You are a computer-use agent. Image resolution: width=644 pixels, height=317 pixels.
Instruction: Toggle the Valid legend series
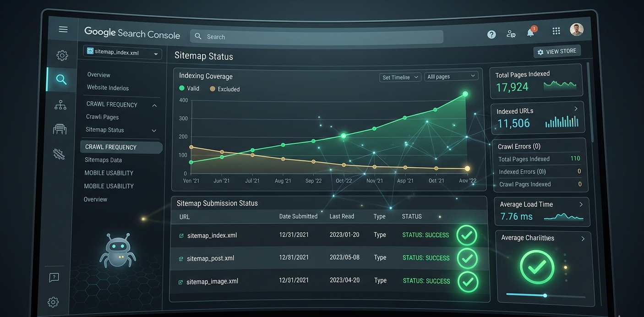pyautogui.click(x=189, y=88)
